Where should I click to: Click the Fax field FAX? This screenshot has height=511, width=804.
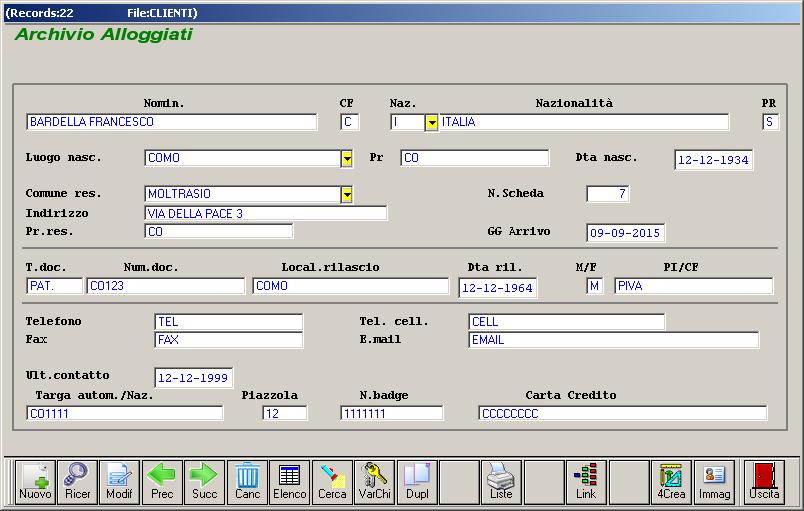[228, 339]
